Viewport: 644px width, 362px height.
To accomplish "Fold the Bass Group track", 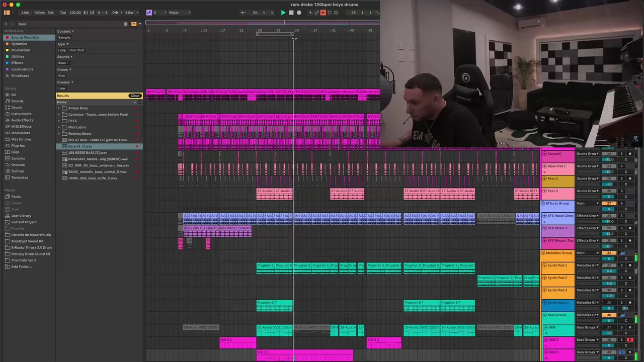I will [x=543, y=315].
